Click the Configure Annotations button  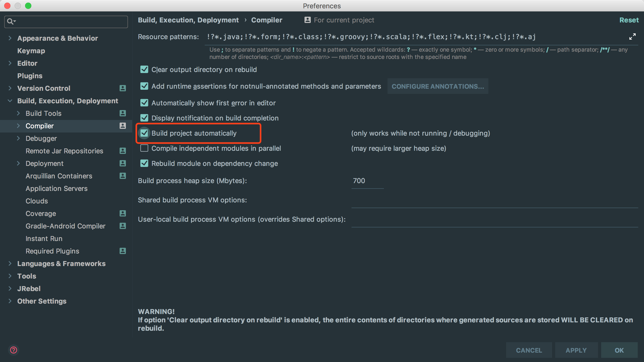pos(438,86)
